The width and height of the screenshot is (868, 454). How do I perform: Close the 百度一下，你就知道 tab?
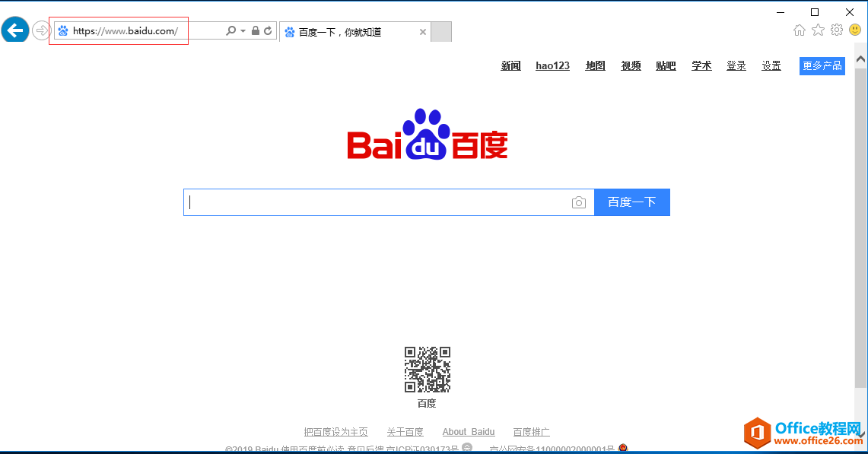423,32
